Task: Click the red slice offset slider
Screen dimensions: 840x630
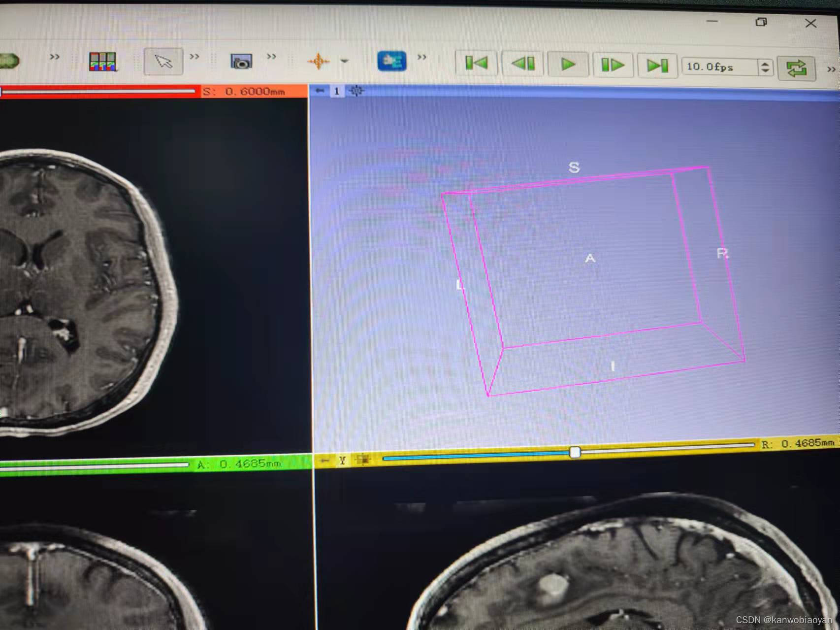Action: pyautogui.click(x=97, y=91)
